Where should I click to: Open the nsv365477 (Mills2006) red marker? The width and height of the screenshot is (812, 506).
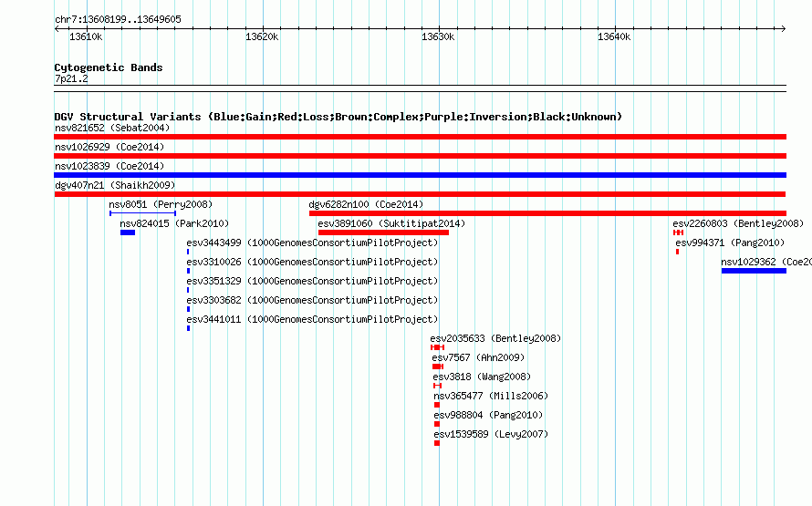[437, 405]
